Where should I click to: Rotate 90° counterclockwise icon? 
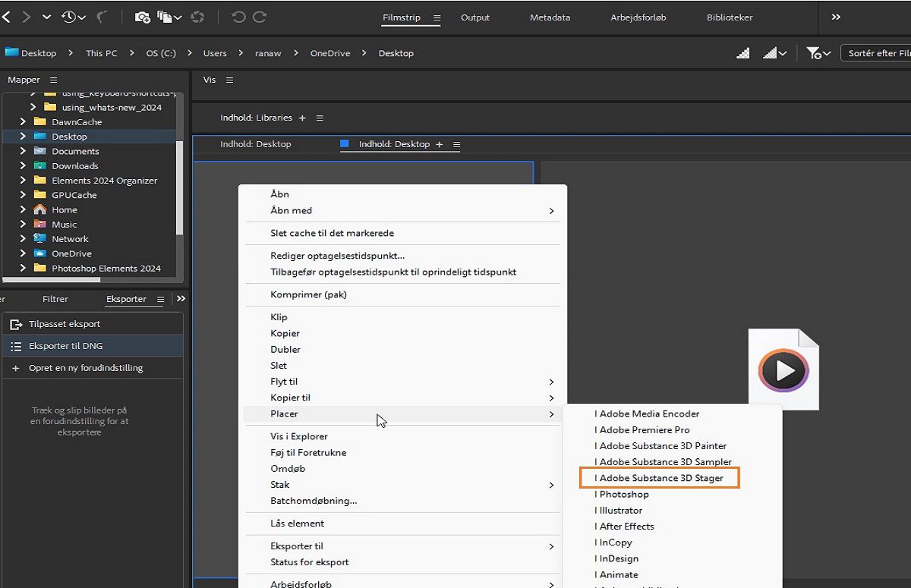238,17
